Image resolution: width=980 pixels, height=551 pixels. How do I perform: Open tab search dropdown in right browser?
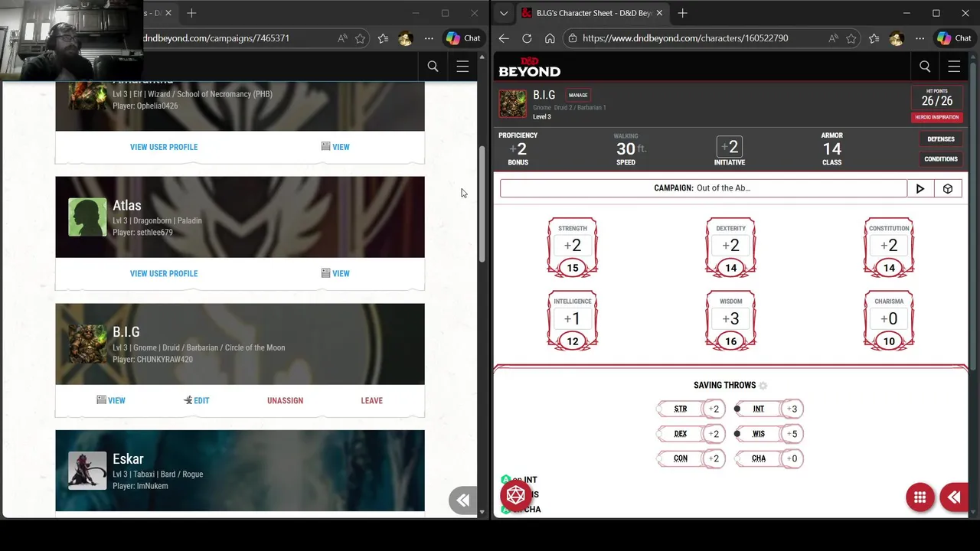[503, 13]
